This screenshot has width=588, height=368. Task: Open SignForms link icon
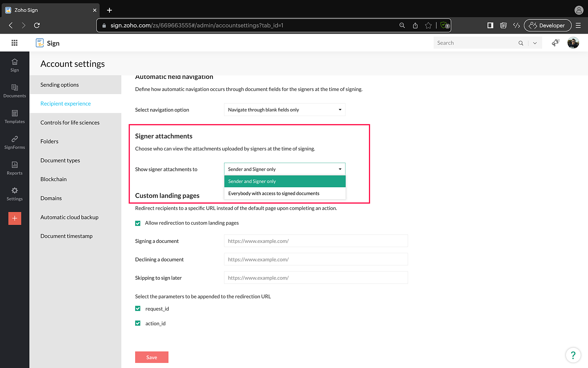[14, 142]
